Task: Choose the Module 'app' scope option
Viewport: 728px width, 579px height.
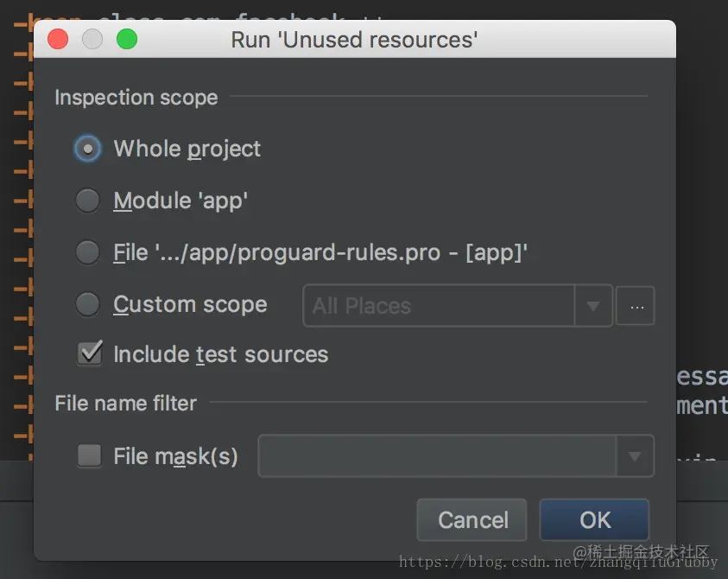Action: click(x=88, y=200)
